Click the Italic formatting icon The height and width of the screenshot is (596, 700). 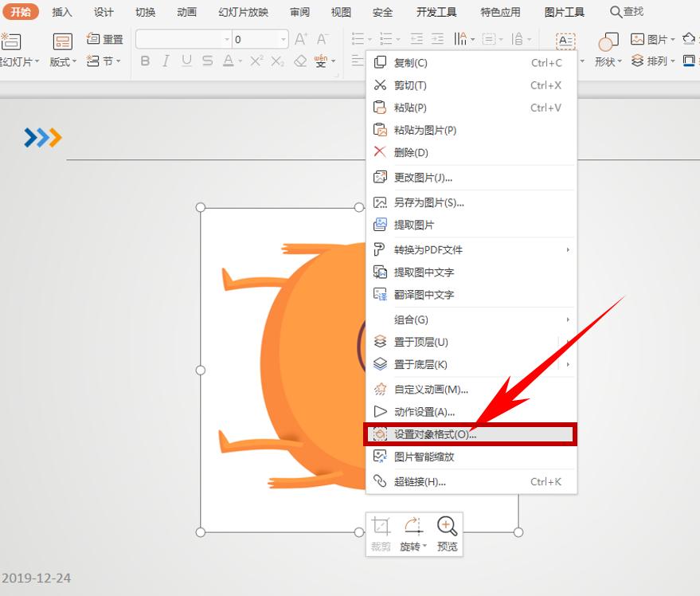coord(166,61)
